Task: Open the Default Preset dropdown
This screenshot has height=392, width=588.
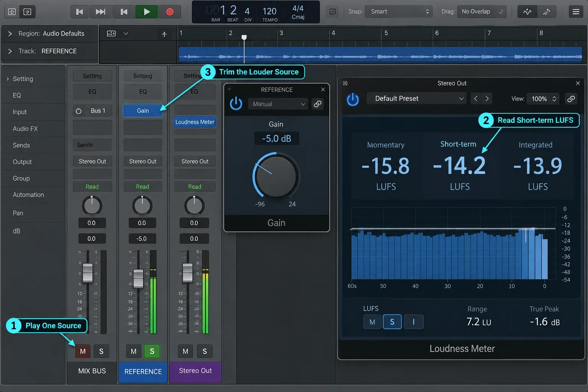Action: 416,99
